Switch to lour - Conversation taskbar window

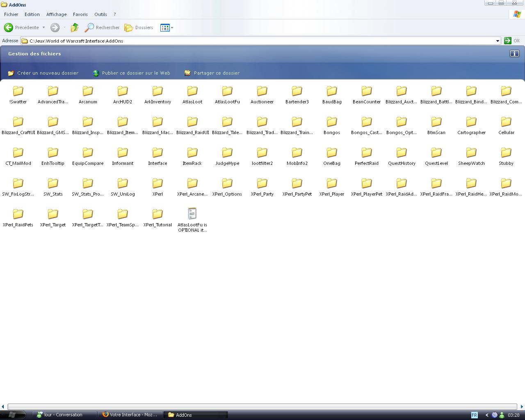(x=65, y=415)
